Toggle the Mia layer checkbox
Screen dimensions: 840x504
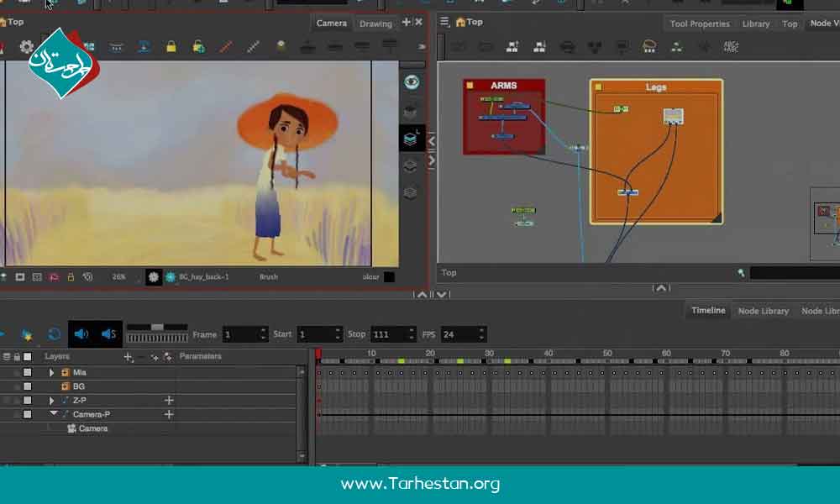coord(28,372)
